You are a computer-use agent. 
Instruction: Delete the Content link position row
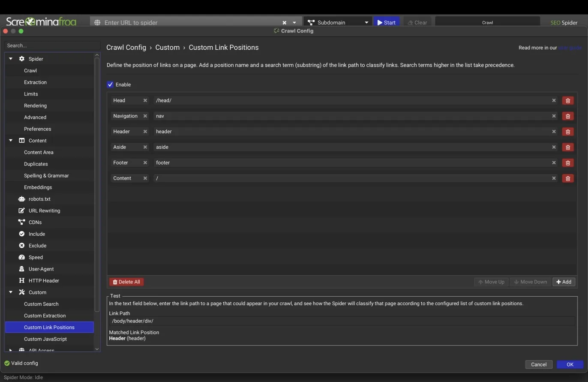(x=567, y=178)
